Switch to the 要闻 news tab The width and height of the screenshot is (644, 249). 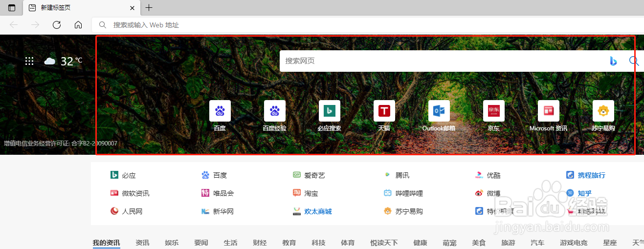201,243
